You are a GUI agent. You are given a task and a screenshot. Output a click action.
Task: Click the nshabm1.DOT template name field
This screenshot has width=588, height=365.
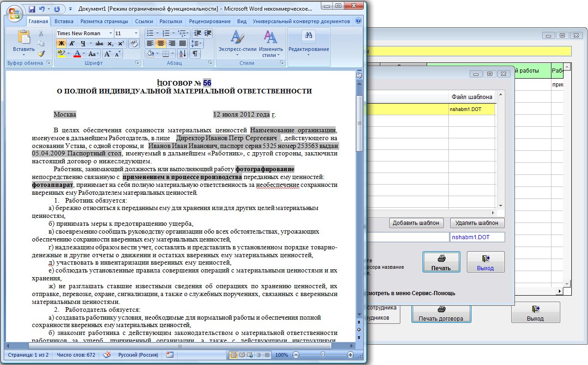477,237
